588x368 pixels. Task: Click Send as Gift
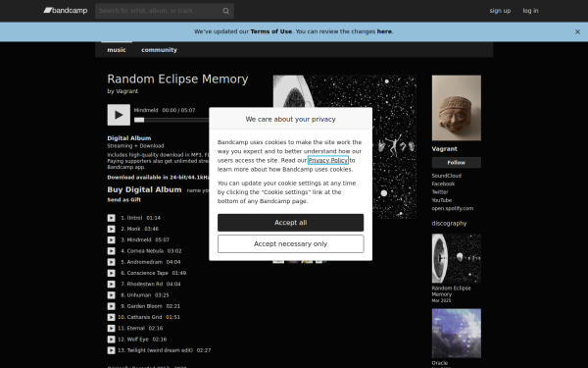[124, 200]
